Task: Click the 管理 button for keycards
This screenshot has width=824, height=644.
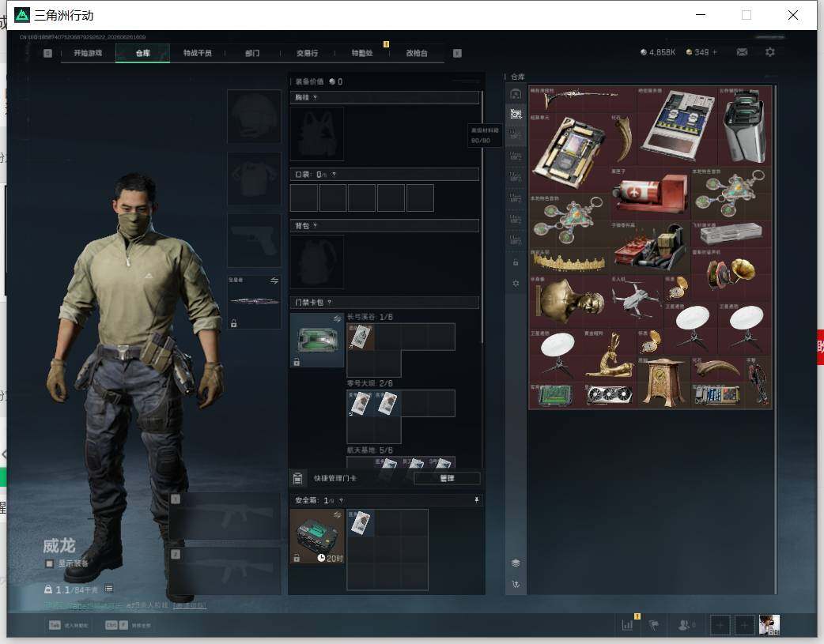Action: (x=448, y=478)
